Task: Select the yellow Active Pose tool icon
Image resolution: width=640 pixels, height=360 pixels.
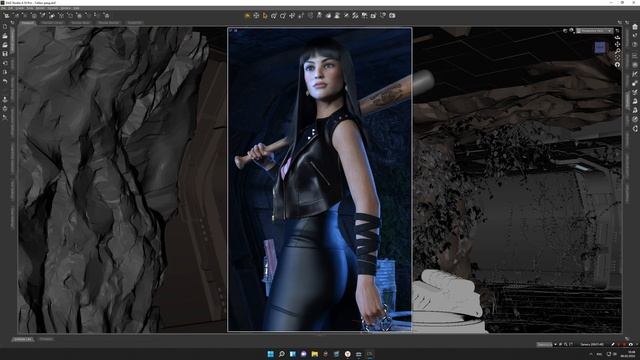Action: (x=247, y=16)
